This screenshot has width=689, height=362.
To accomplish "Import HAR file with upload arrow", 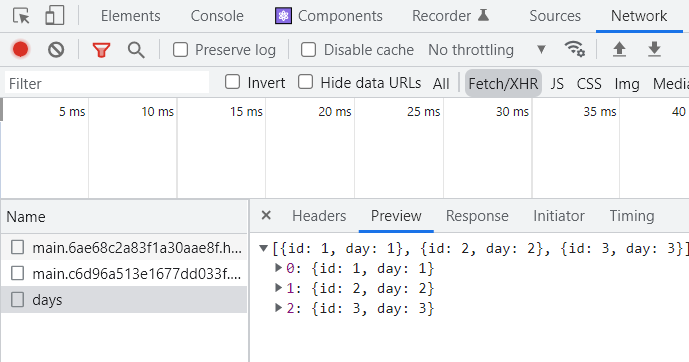I will [619, 49].
